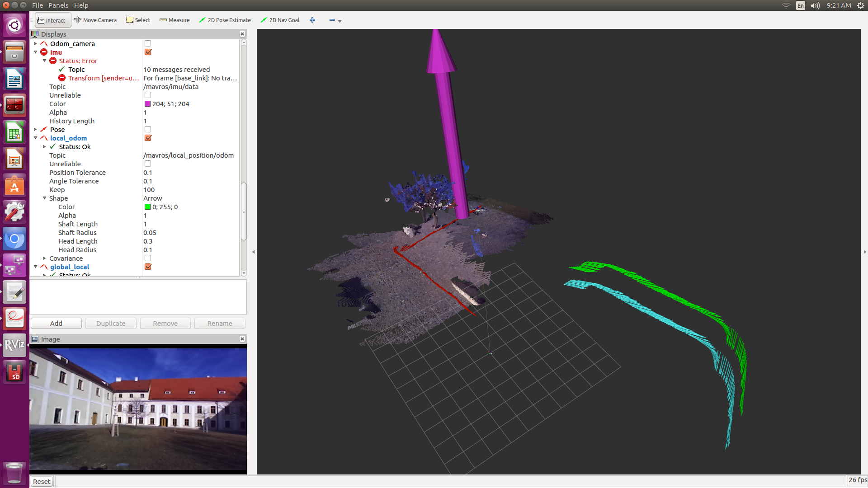Click the blue plus add-tool icon

point(312,20)
